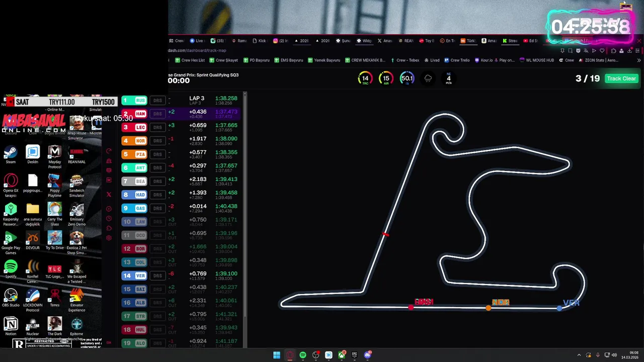Open EMS Başvuru bookmark
Image resolution: width=644 pixels, height=362 pixels.
coord(288,60)
